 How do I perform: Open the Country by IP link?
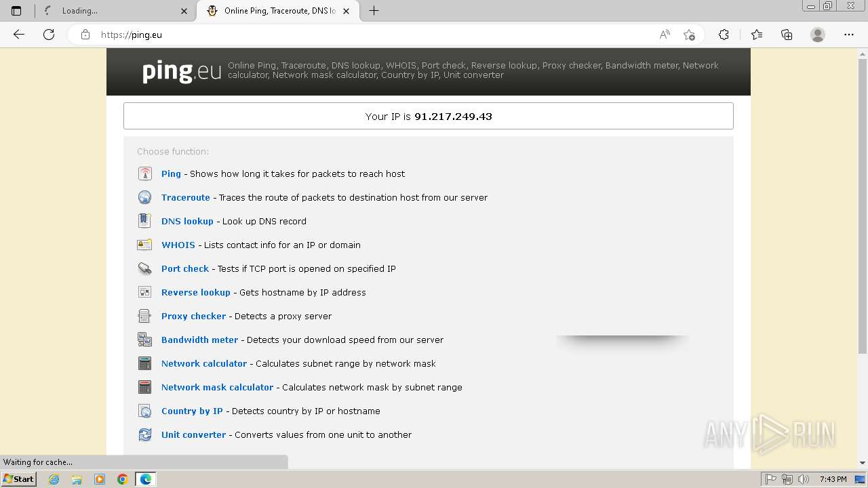click(192, 411)
